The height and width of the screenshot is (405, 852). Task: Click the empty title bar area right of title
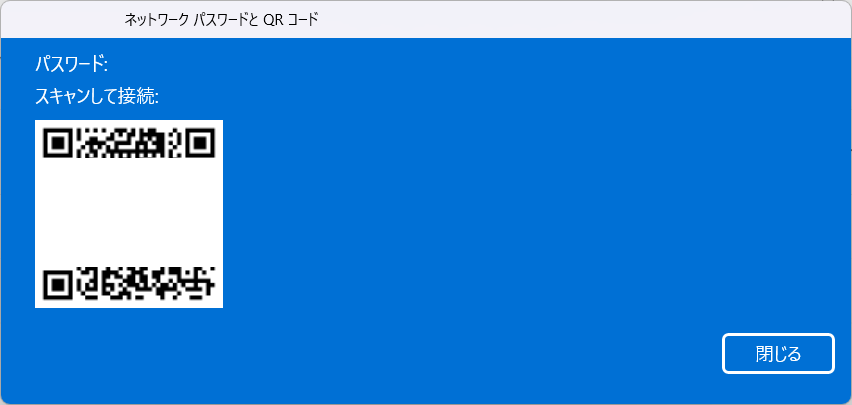(x=571, y=20)
